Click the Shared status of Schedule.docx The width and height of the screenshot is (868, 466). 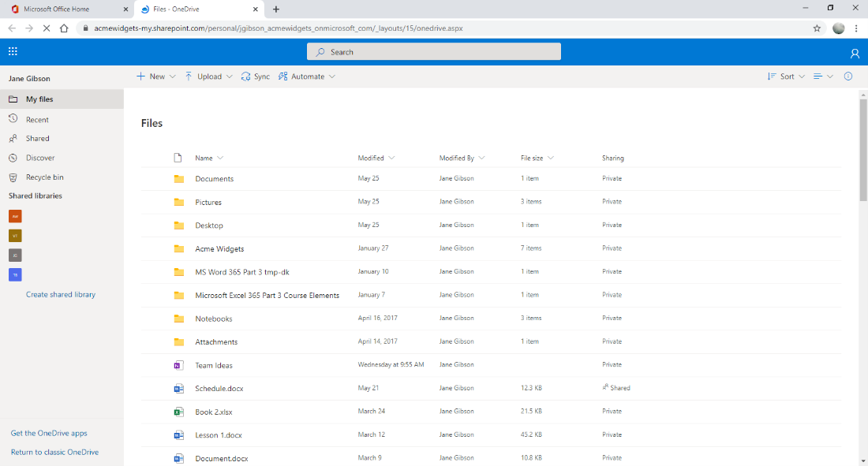click(x=616, y=388)
